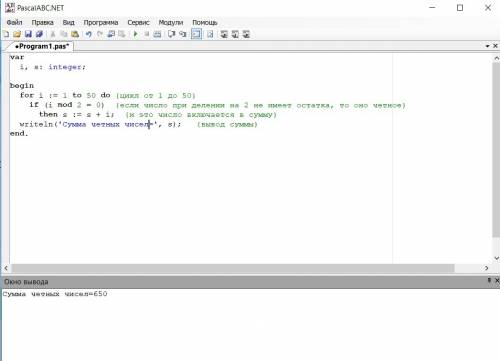The image size is (500, 361).
Task: Click the Stop program icon
Action: [147, 34]
